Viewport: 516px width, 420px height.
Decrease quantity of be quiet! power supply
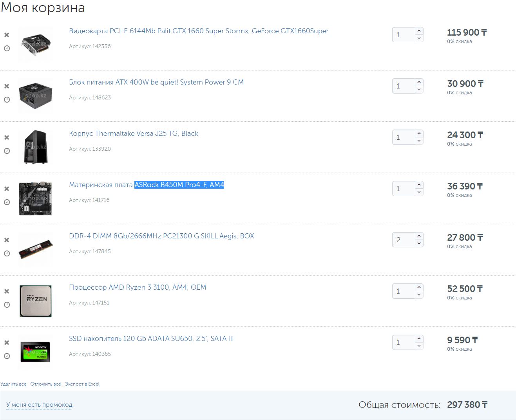tap(419, 90)
